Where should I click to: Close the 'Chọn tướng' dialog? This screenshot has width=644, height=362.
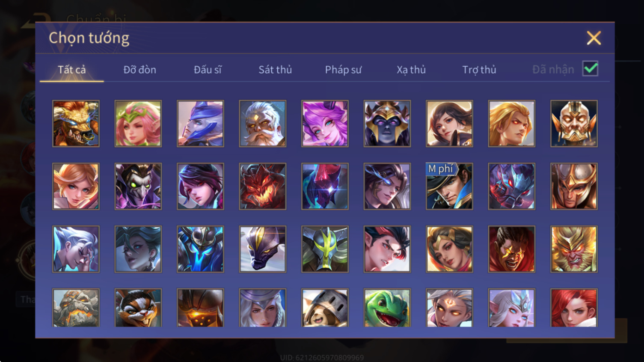click(x=594, y=38)
